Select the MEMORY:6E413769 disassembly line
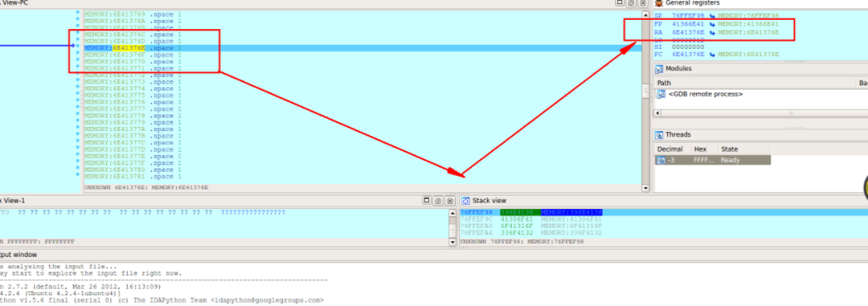The image size is (868, 306). (132, 14)
